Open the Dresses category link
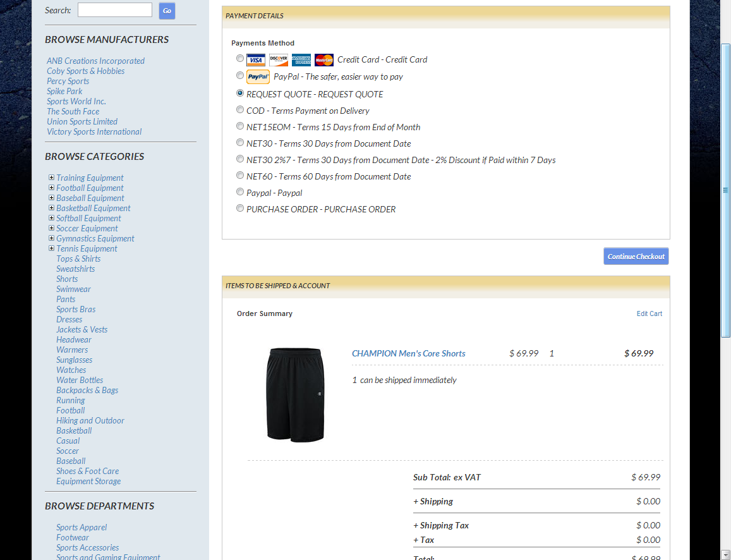Image resolution: width=731 pixels, height=560 pixels. 69,319
